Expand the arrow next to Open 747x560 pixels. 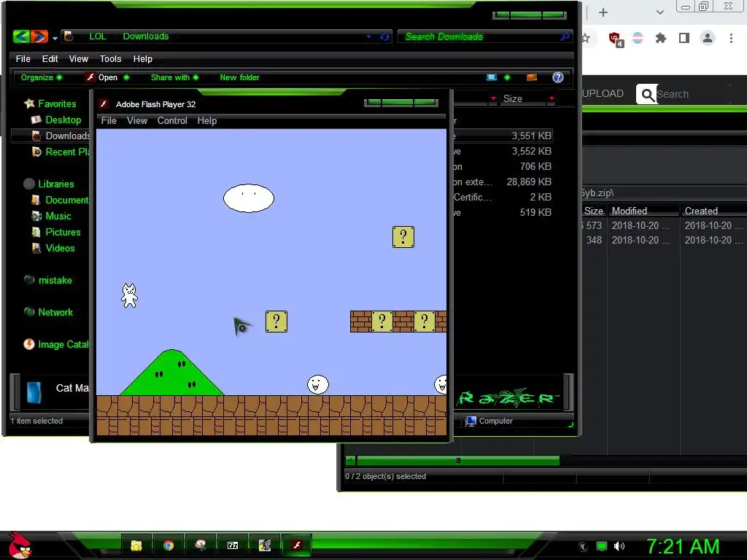pyautogui.click(x=126, y=77)
